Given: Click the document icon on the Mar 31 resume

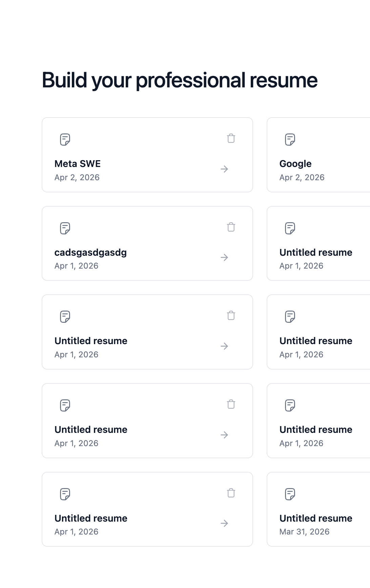Looking at the screenshot, I should (290, 494).
